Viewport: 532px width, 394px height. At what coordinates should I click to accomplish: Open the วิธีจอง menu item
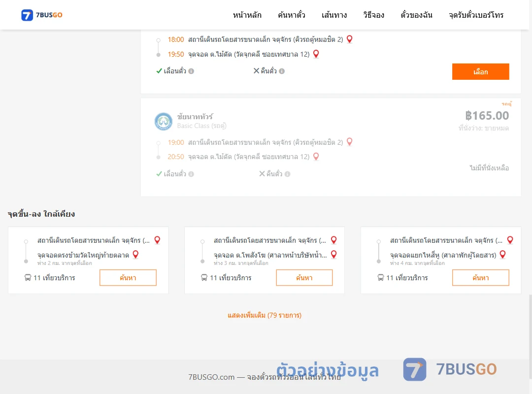click(373, 15)
